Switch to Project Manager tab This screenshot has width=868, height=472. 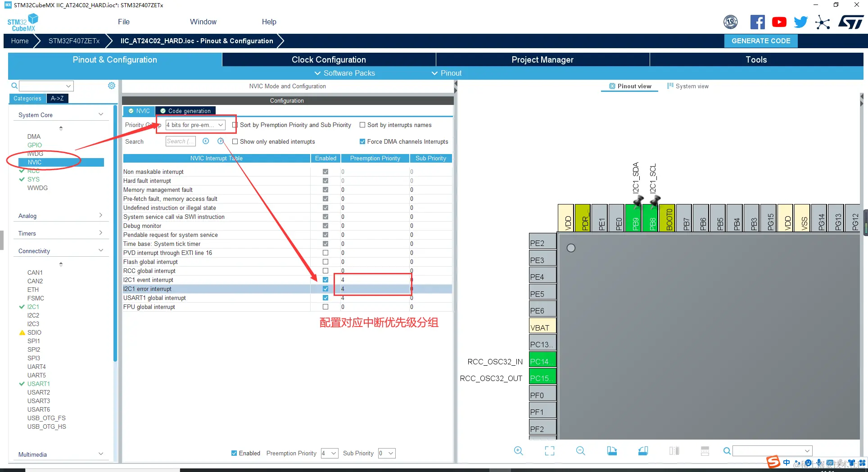tap(542, 59)
